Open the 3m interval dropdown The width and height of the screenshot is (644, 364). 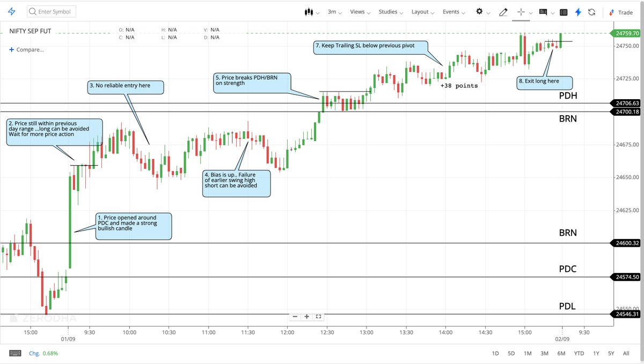point(334,12)
